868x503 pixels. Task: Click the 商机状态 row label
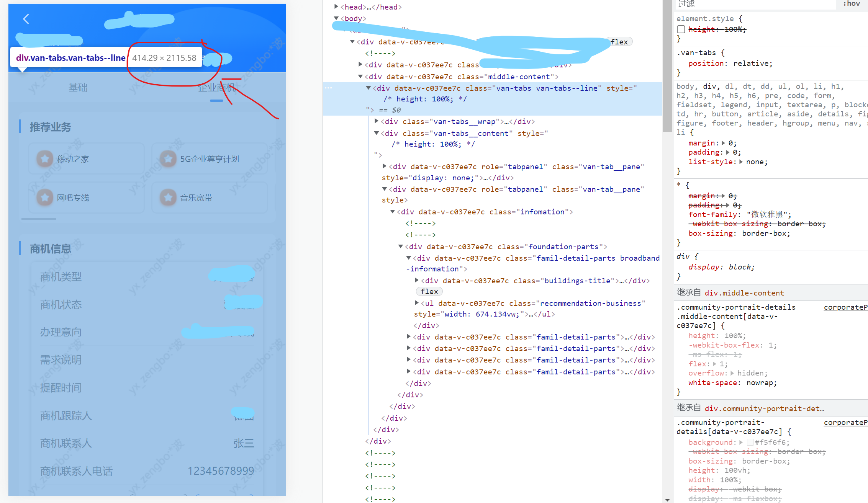(61, 304)
